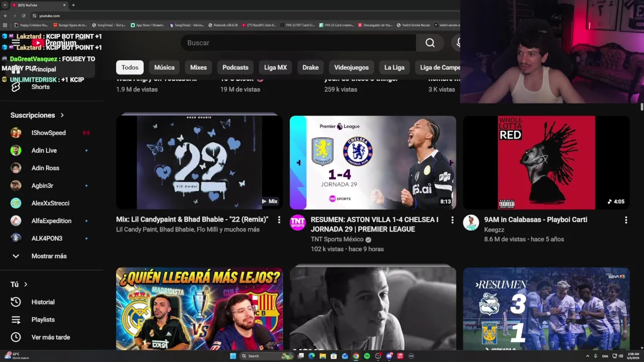Open options menu for 9AM in Calabasas
This screenshot has width=644, height=362.
pyautogui.click(x=626, y=220)
